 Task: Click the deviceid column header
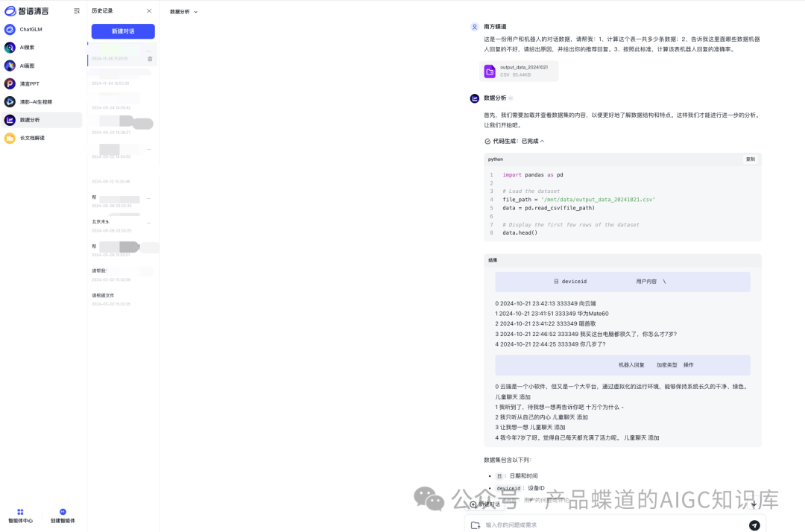[574, 282]
